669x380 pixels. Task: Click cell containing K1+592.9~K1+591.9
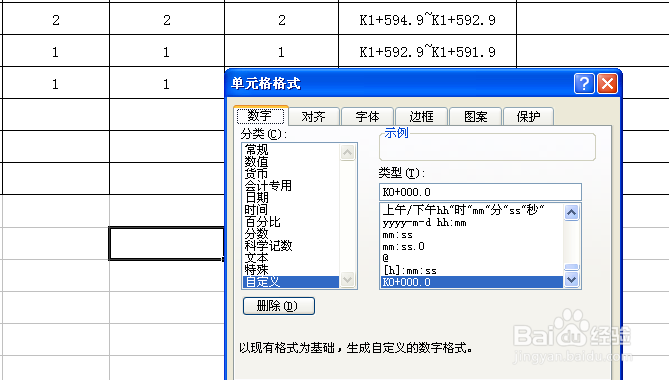[428, 52]
